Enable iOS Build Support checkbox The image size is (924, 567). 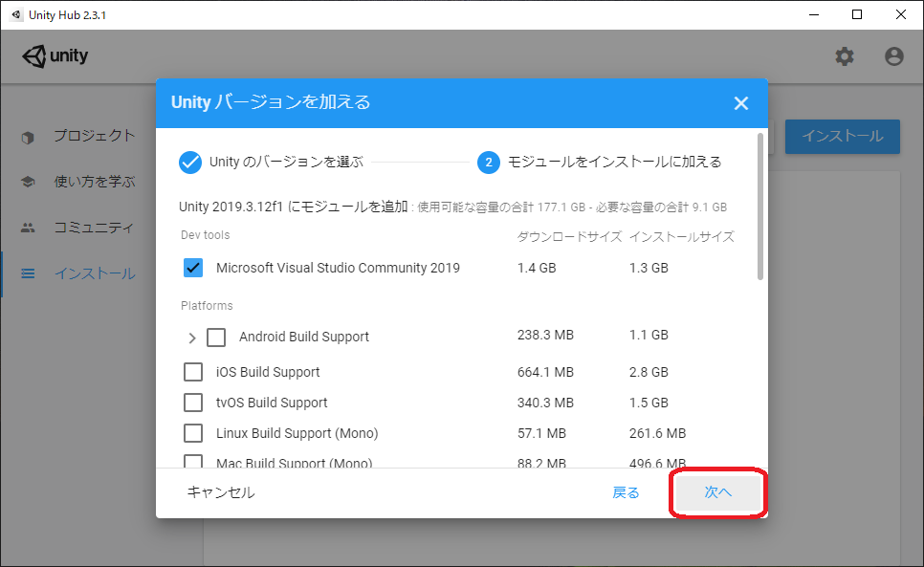[x=193, y=372]
